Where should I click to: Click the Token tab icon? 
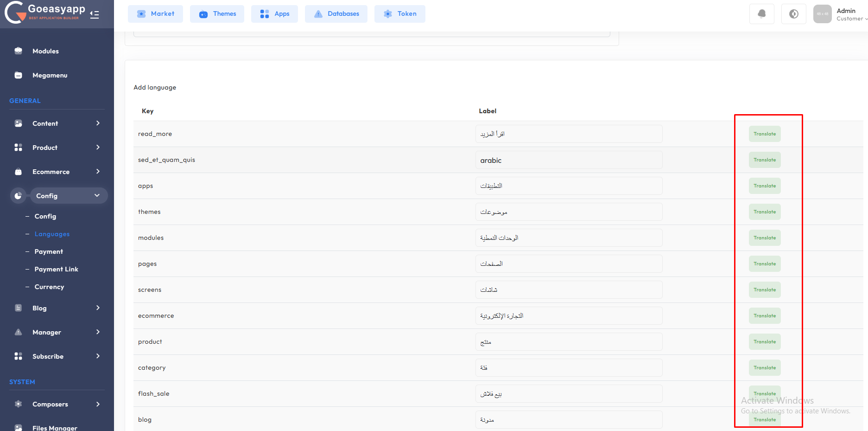pyautogui.click(x=388, y=14)
